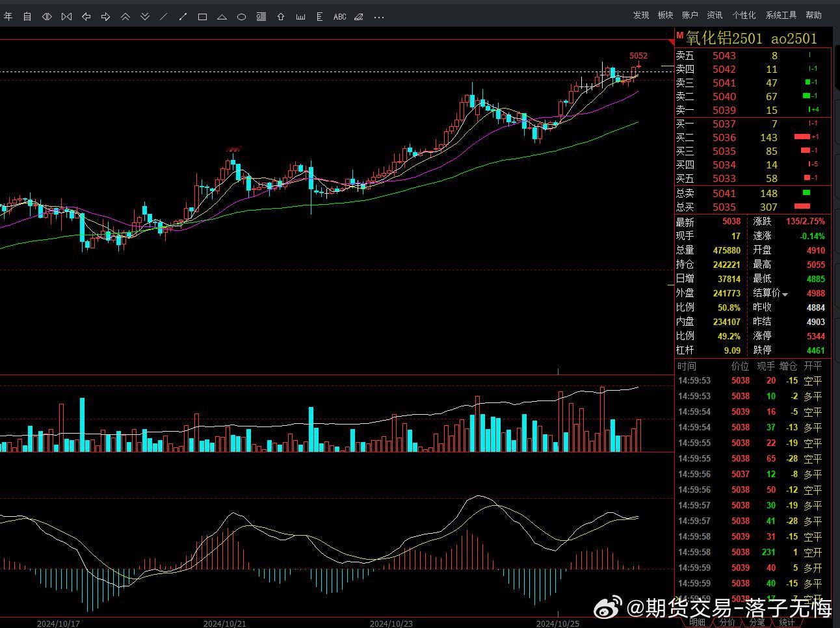Image resolution: width=840 pixels, height=628 pixels.
Task: Select the straight line drawing tool
Action: (x=163, y=16)
